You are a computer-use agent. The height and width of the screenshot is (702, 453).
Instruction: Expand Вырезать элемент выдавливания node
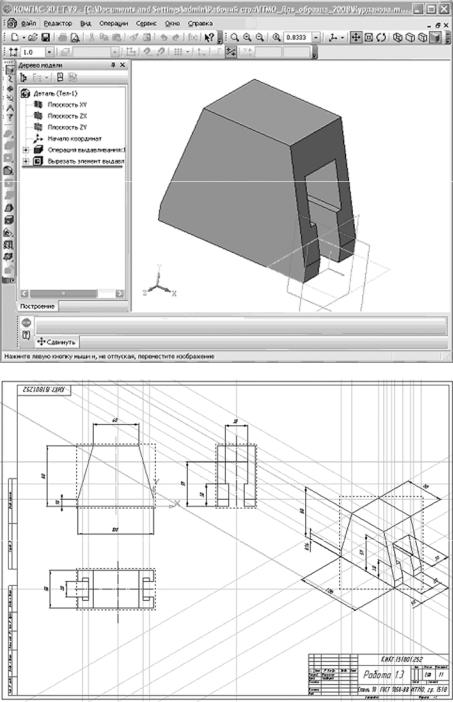click(26, 161)
